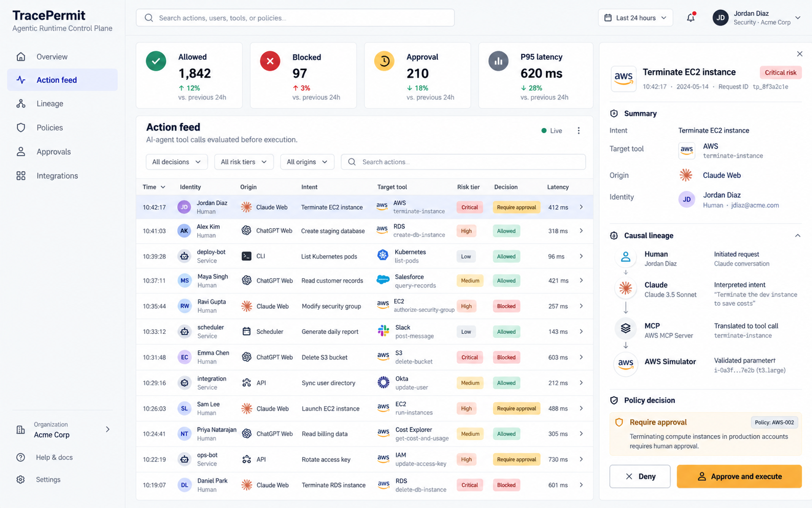Click jdiaz@acme.com in the Summary

[x=755, y=205]
